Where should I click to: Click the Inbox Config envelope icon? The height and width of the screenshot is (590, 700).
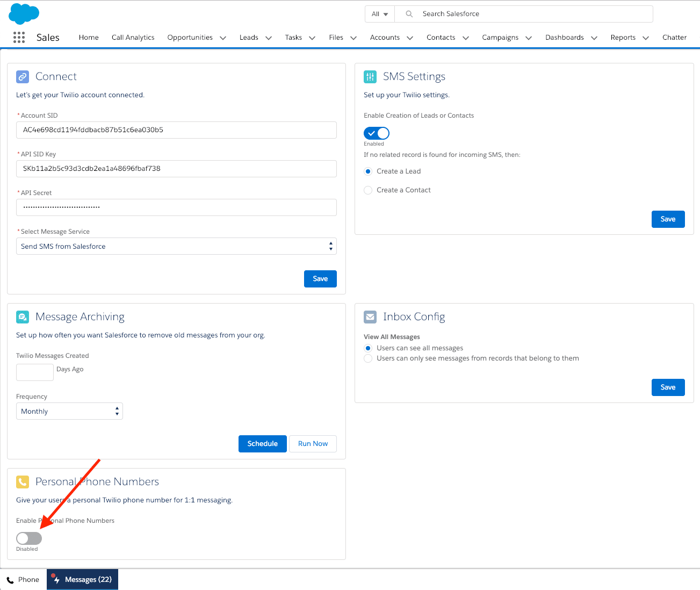pos(370,317)
